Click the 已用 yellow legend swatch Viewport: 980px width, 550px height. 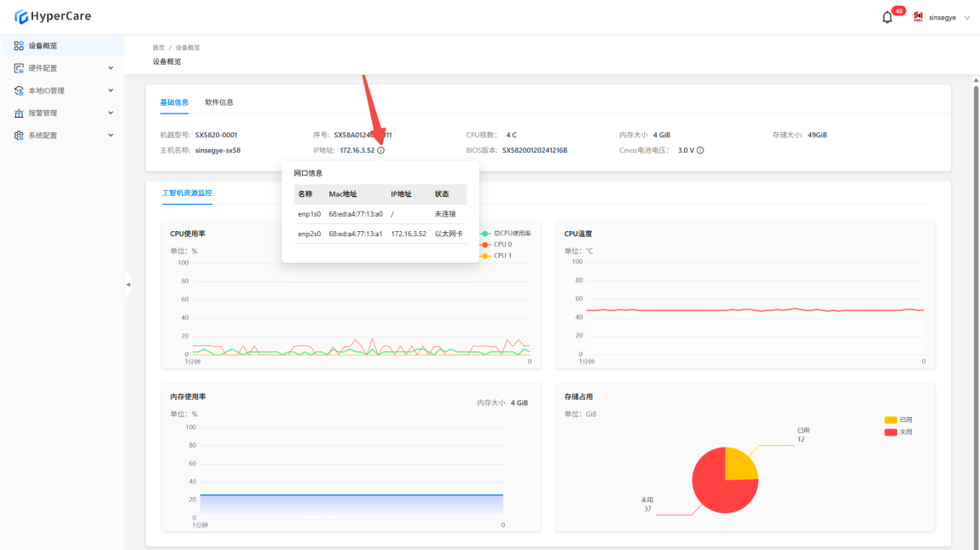click(x=890, y=420)
